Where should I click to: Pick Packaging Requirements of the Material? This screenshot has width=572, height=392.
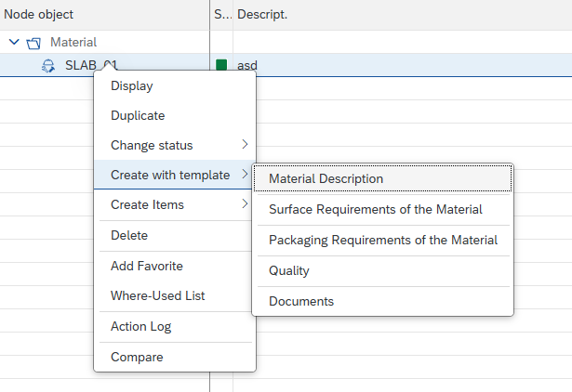click(x=382, y=240)
